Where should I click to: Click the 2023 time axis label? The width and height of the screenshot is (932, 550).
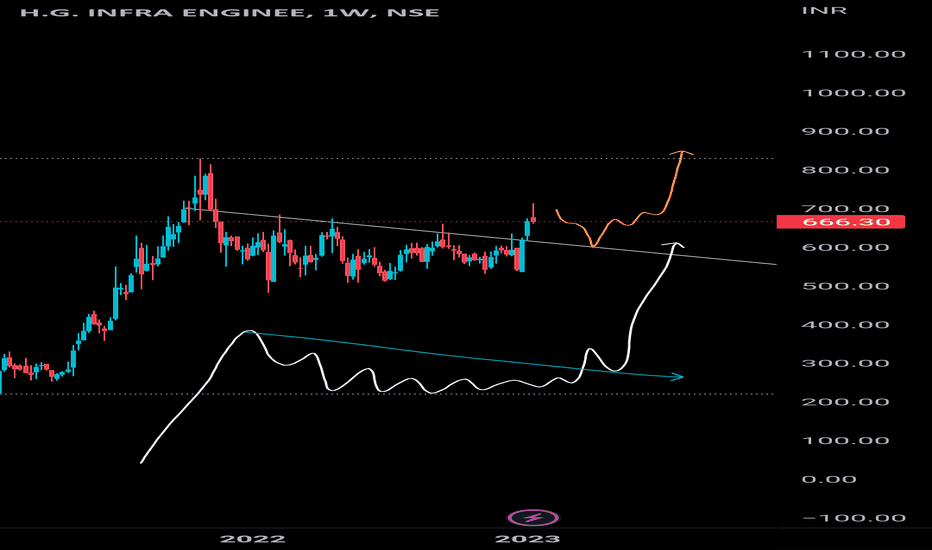[x=527, y=539]
